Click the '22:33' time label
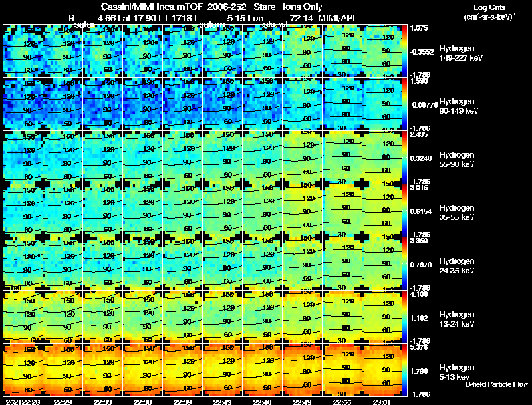 point(102,402)
